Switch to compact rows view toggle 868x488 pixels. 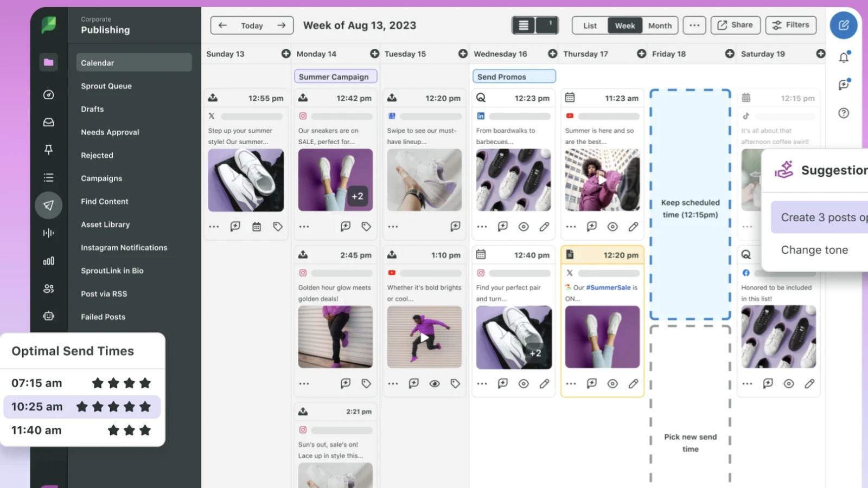524,25
